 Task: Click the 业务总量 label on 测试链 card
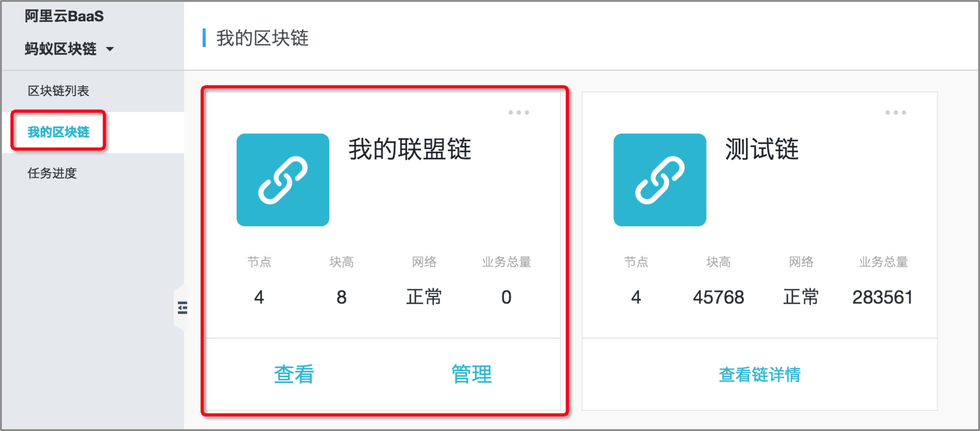pos(883,262)
